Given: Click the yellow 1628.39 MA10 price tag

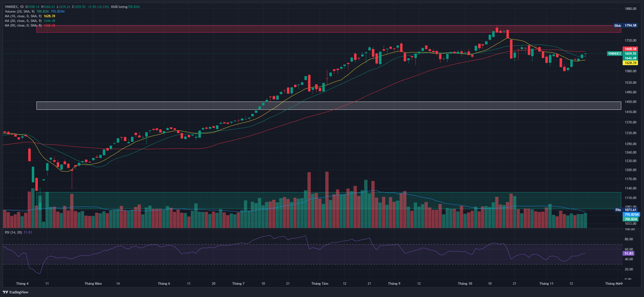Looking at the screenshot, I should tap(630, 63).
